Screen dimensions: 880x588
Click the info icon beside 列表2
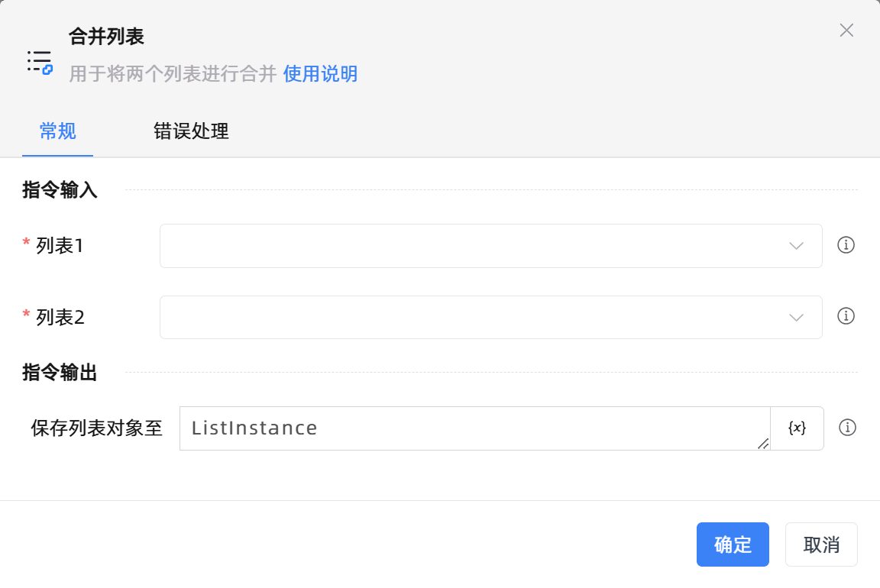(x=846, y=316)
